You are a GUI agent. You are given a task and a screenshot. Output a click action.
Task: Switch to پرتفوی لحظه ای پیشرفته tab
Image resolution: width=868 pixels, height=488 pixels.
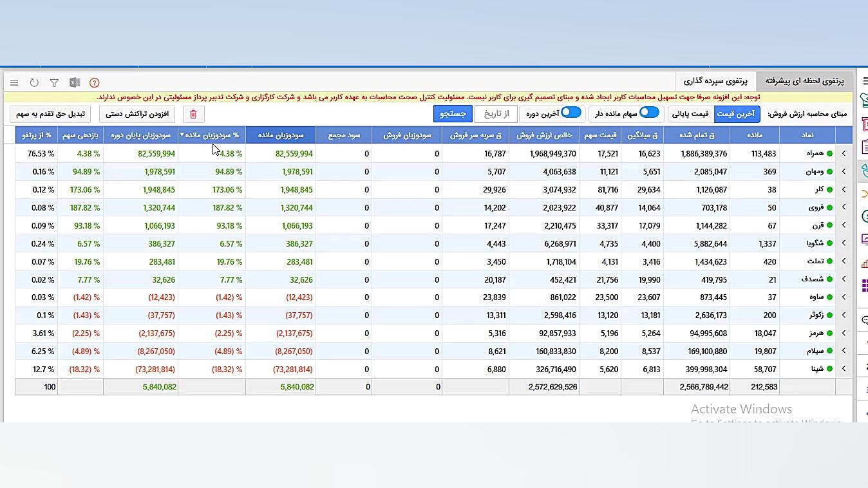click(804, 81)
